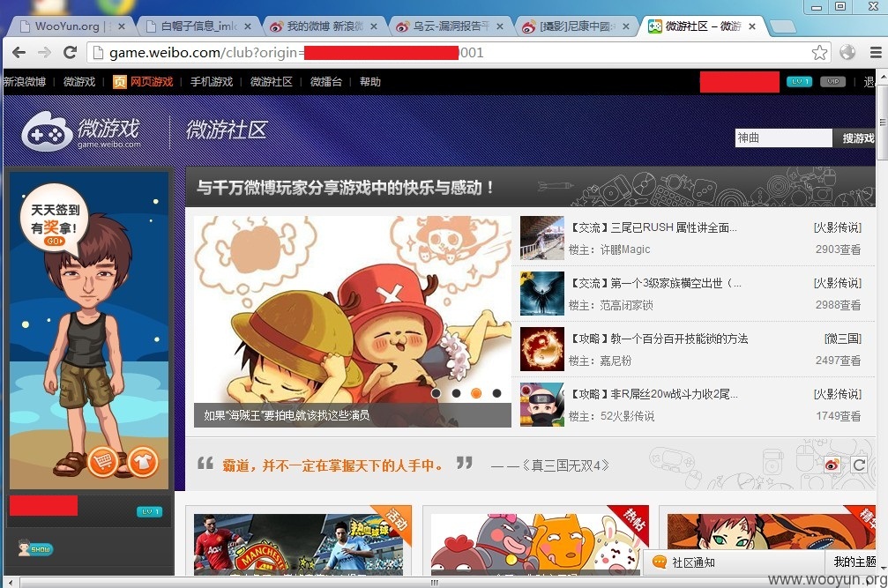
Task: Close the WooYun.org tab
Action: [121, 26]
